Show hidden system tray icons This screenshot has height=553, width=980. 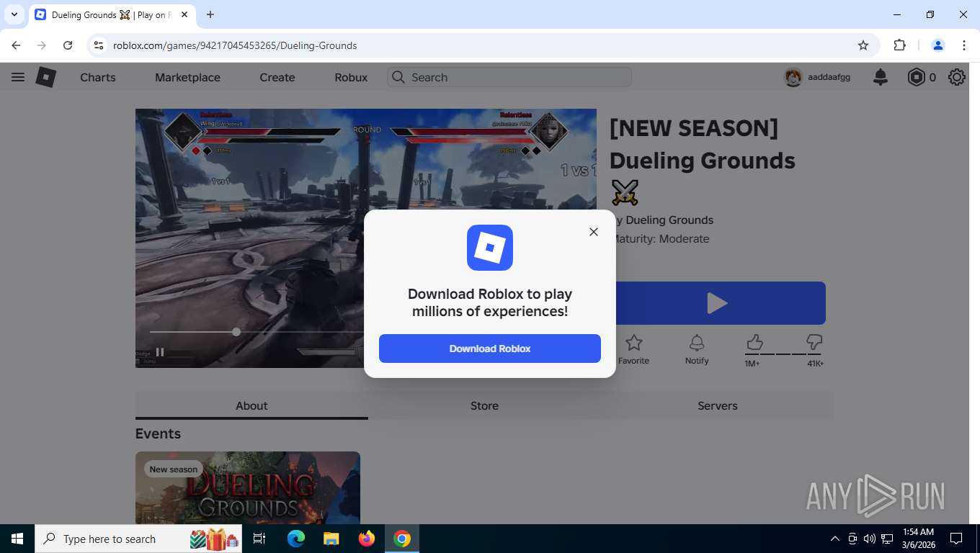click(835, 539)
